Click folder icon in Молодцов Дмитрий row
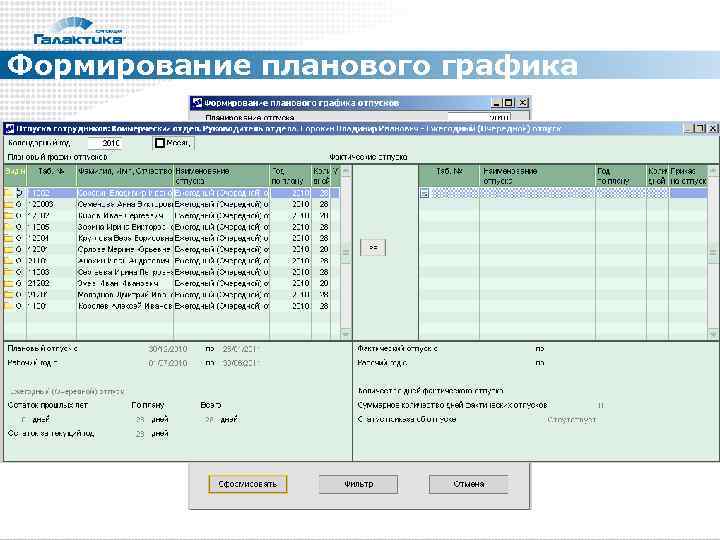Image resolution: width=720 pixels, height=540 pixels. [8, 295]
